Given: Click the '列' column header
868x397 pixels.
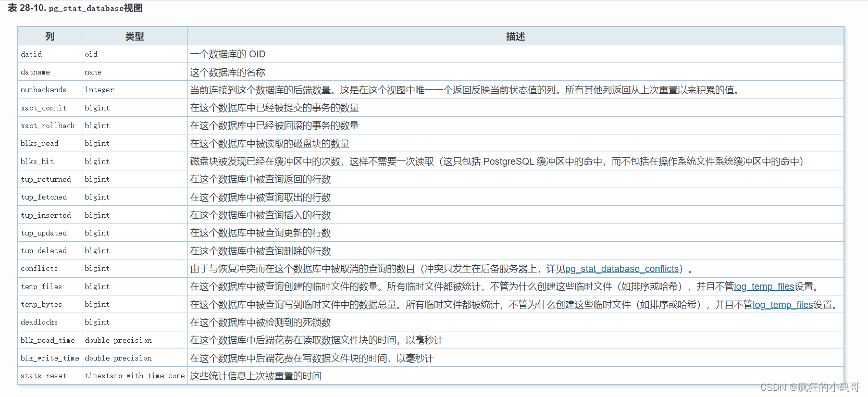Looking at the screenshot, I should click(x=50, y=36).
